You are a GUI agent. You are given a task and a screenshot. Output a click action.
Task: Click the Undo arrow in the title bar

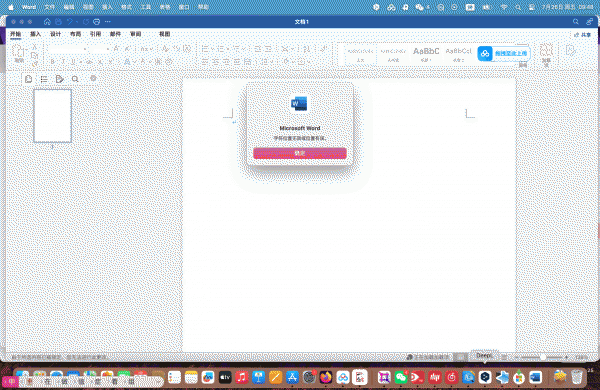pos(70,22)
